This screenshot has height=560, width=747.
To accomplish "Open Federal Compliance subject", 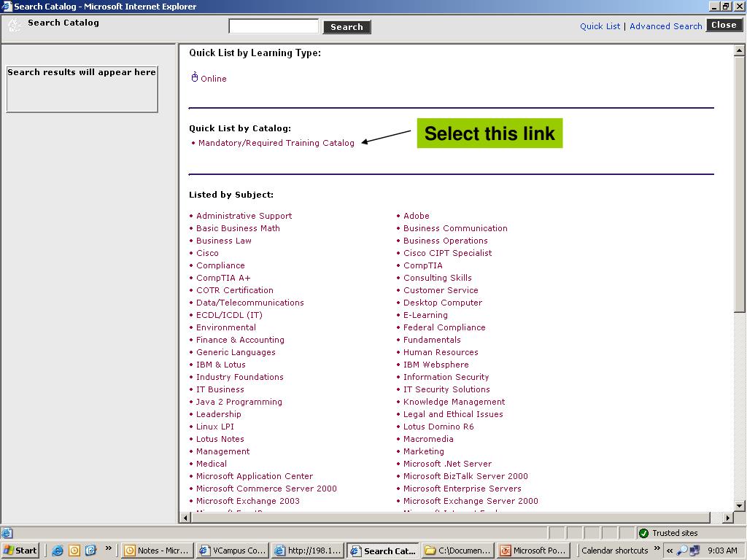I will point(444,327).
